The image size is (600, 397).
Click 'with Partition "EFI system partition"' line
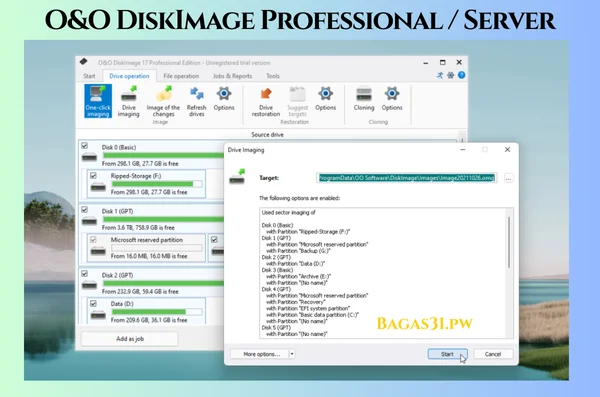click(x=308, y=308)
